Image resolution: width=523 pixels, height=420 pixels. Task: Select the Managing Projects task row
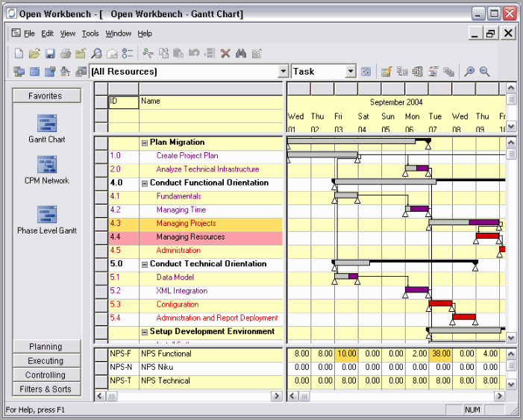(195, 225)
